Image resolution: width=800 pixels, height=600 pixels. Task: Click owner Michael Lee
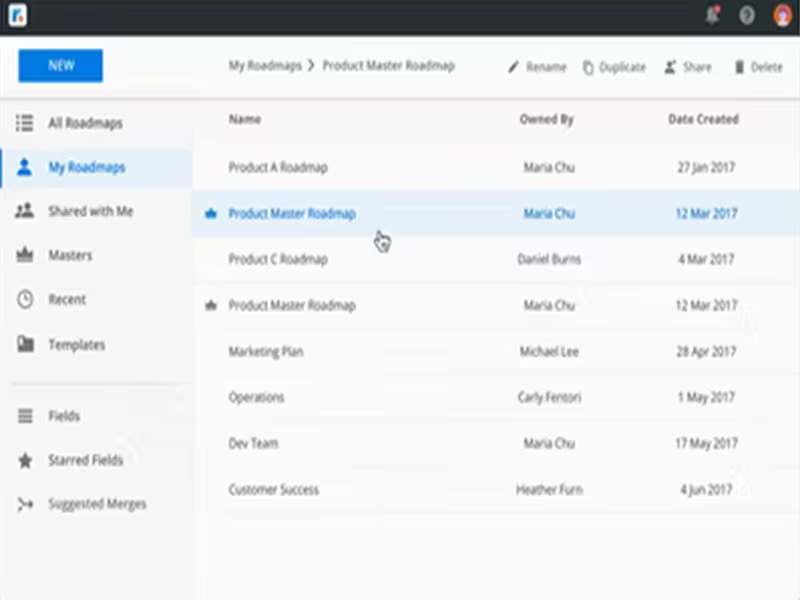(x=549, y=352)
